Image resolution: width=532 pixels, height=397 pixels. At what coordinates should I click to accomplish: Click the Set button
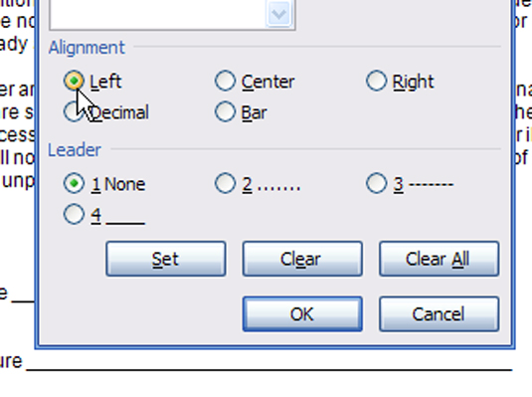tap(166, 259)
